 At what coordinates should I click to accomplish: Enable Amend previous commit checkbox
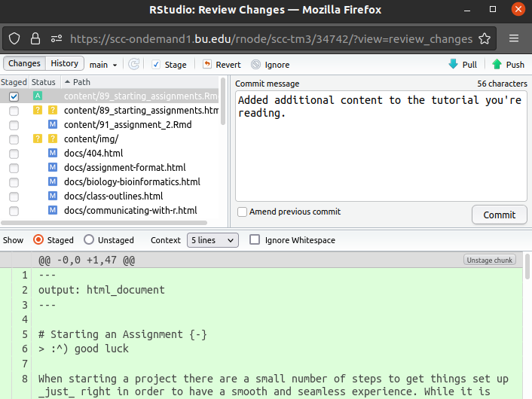click(x=242, y=212)
